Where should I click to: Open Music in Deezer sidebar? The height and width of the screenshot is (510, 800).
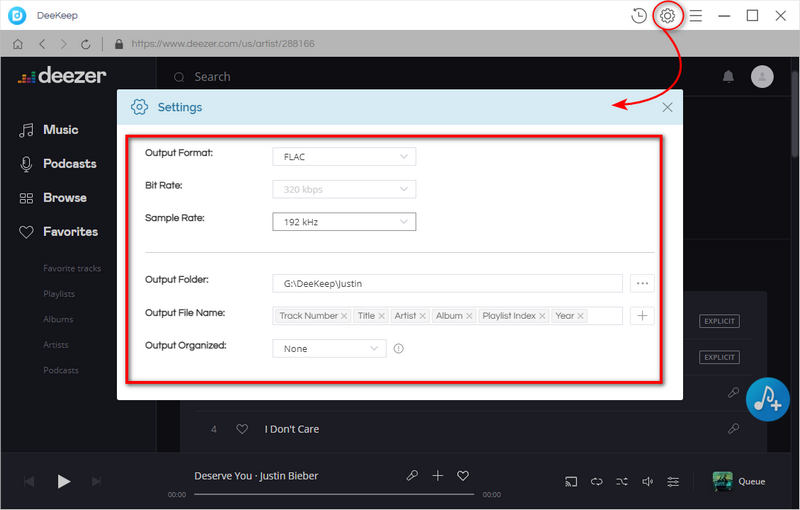[x=49, y=130]
